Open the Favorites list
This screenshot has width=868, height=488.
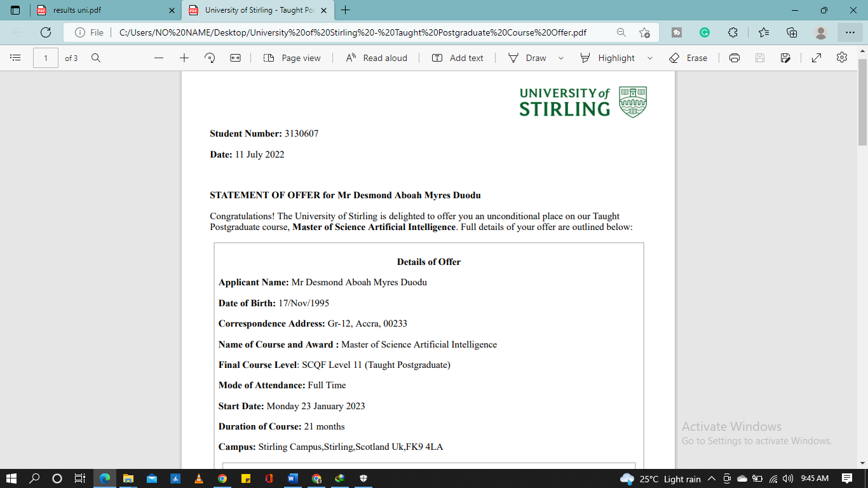pos(764,32)
